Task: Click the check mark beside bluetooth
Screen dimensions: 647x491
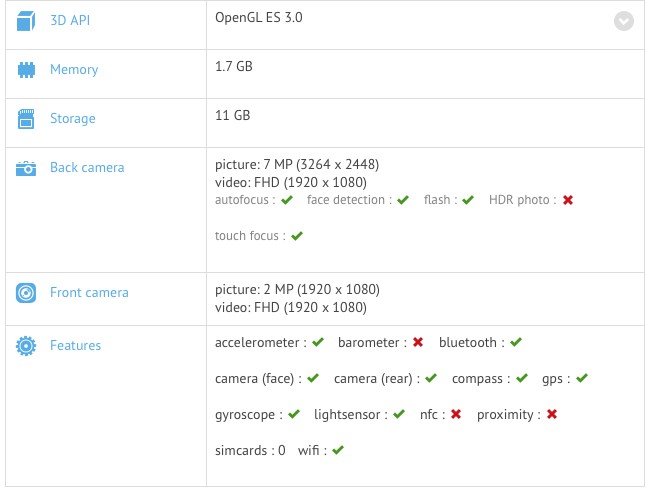Action: click(516, 342)
